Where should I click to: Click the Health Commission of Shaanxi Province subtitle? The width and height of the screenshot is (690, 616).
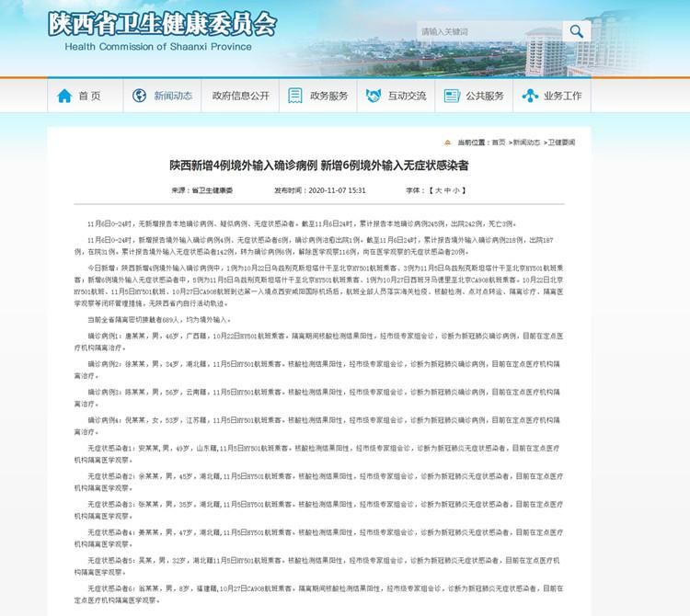(x=158, y=47)
